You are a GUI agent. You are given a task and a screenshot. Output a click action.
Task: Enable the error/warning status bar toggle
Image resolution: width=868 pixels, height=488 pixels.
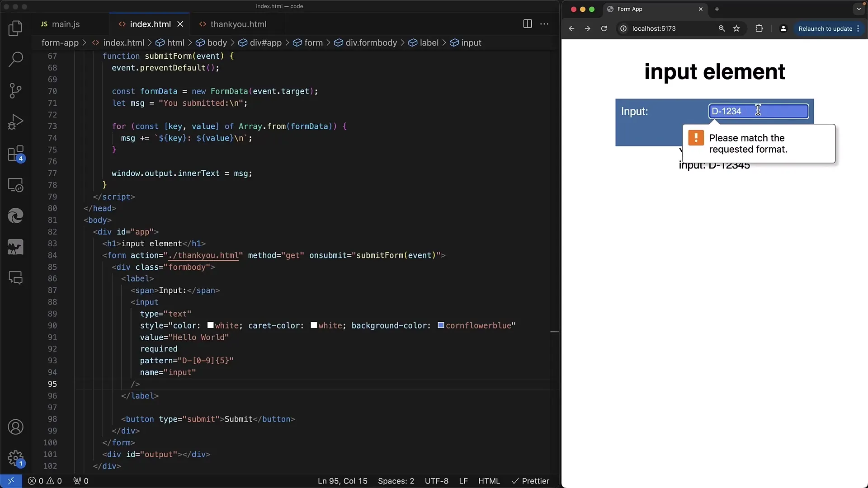pos(45,481)
